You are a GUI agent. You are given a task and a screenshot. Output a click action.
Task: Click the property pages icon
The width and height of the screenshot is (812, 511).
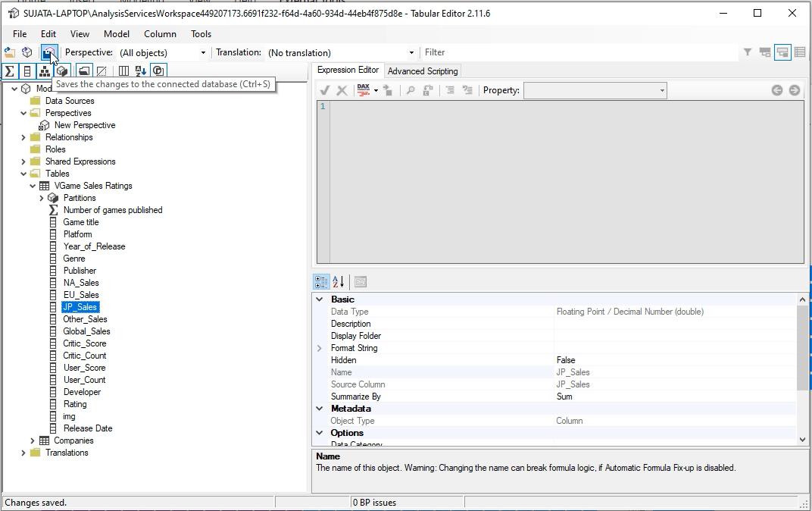(361, 282)
